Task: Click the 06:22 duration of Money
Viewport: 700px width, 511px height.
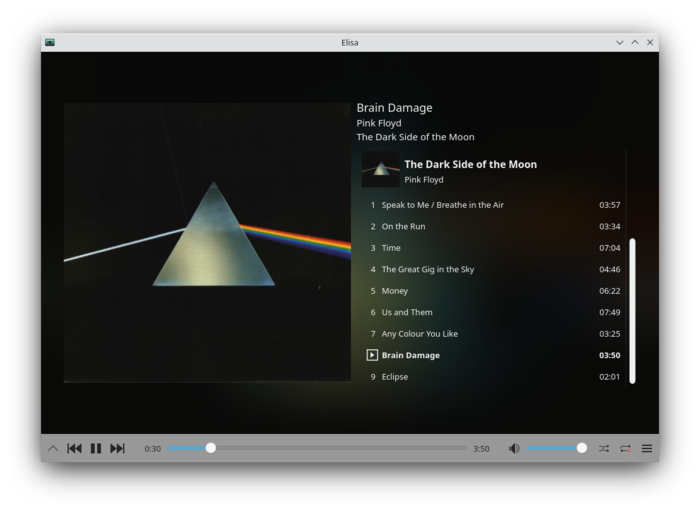Action: (609, 291)
